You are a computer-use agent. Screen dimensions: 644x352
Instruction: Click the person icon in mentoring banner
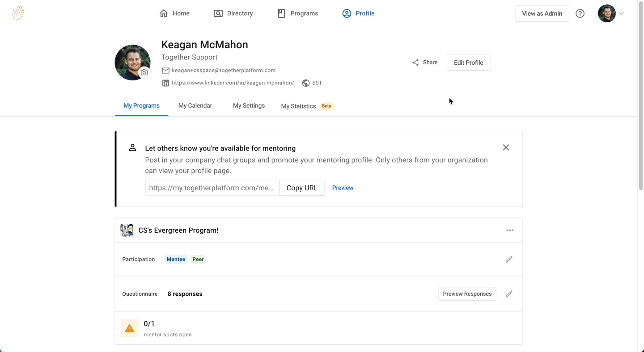(x=132, y=148)
